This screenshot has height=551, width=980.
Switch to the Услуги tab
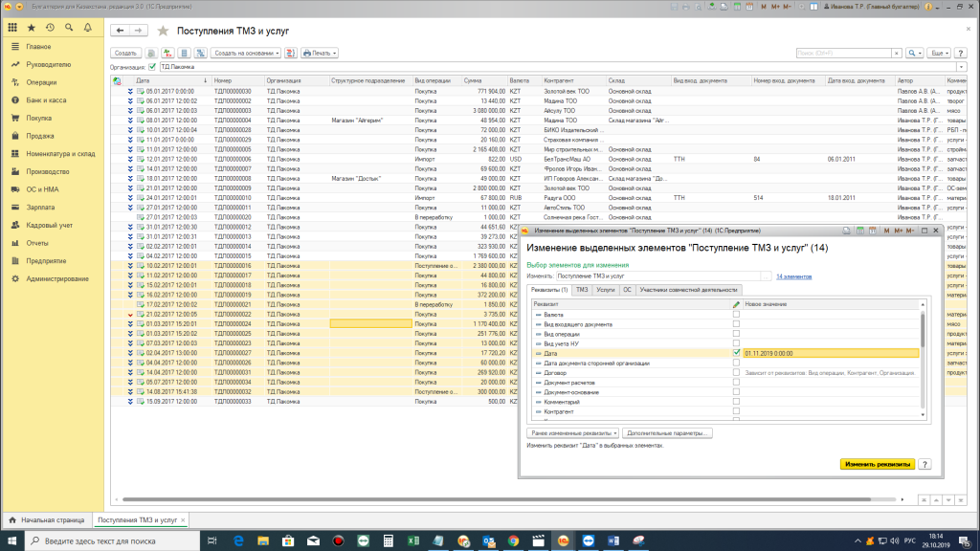click(606, 290)
